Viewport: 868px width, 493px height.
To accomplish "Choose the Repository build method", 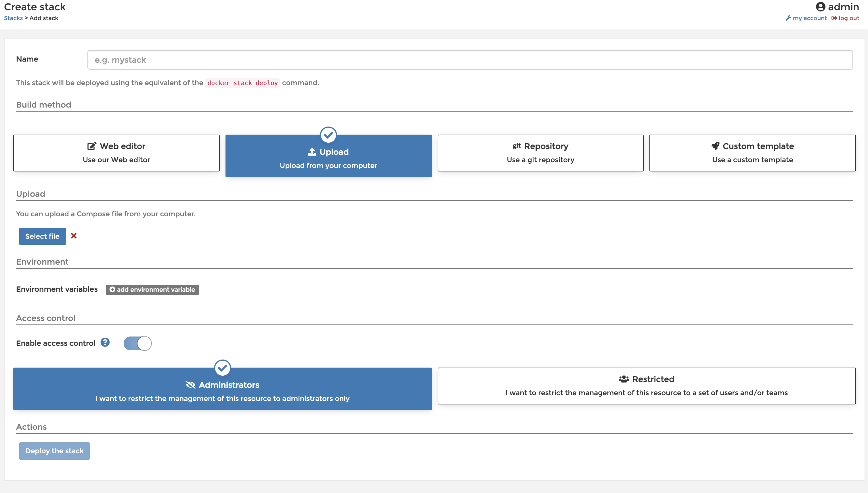I will coord(540,153).
